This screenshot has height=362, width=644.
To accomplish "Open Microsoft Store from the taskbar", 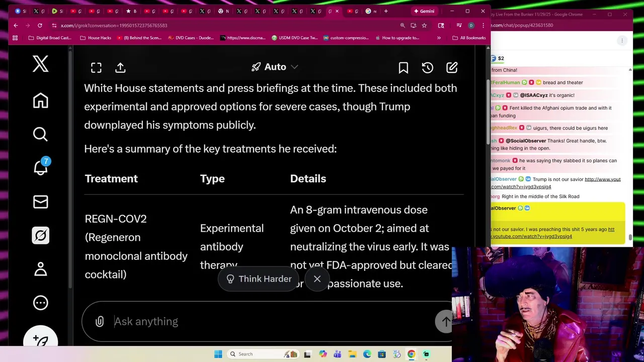I will click(382, 354).
